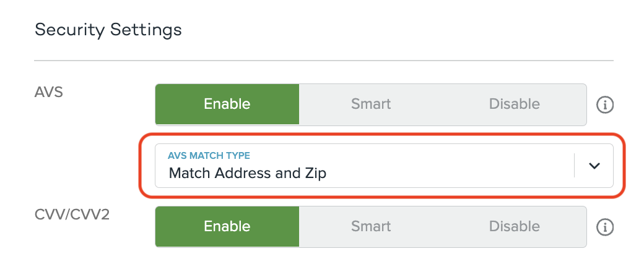Click the vertical separator beside the dropdown chevron
The image size is (644, 272).
tap(575, 166)
